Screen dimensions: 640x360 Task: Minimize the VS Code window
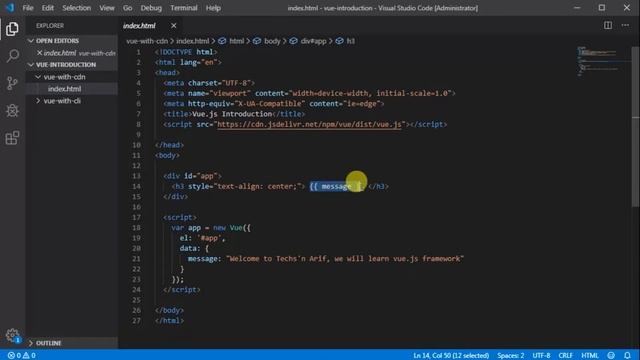[x=577, y=8]
